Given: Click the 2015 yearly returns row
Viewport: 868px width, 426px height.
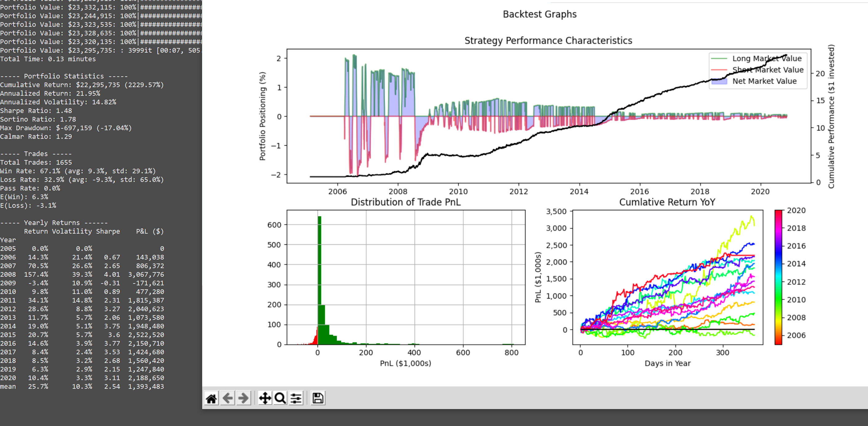Looking at the screenshot, I should tap(82, 335).
